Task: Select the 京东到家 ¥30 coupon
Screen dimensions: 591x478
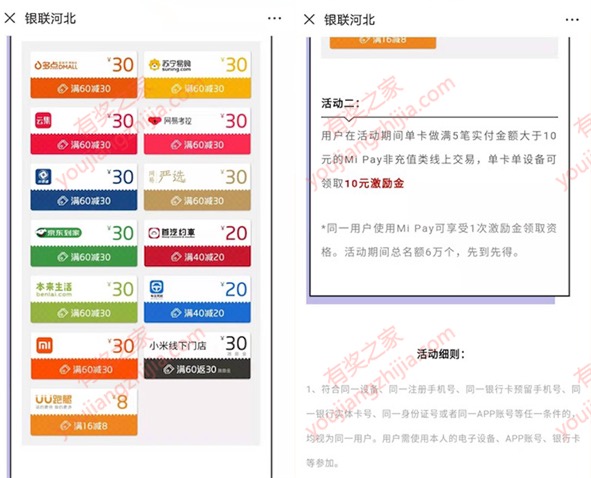Action: [x=84, y=243]
